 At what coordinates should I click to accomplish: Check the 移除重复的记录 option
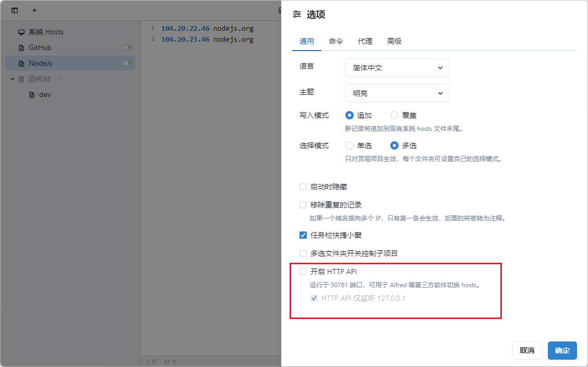[303, 205]
